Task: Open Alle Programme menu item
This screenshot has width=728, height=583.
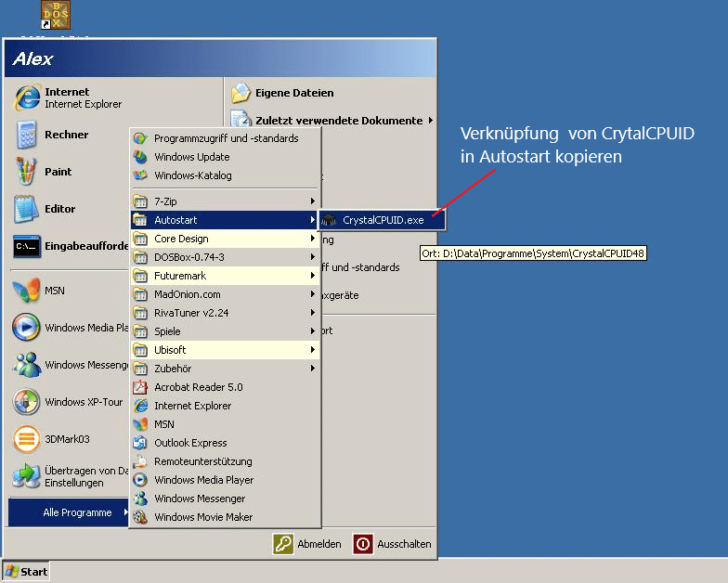Action: (x=69, y=512)
